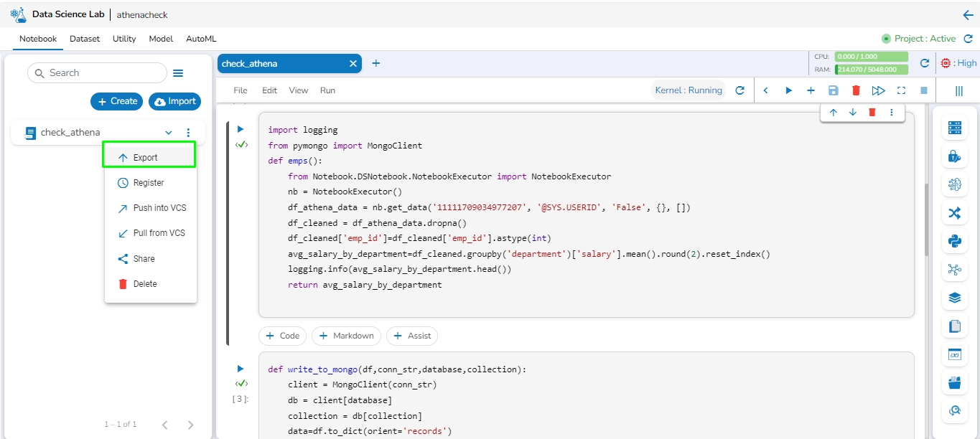Click the Create button
The image size is (980, 439).
coord(117,102)
